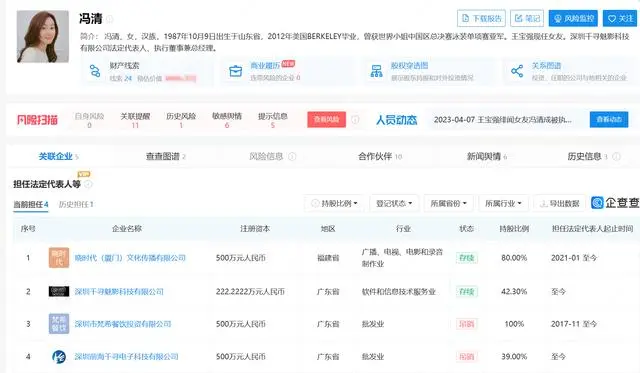Image resolution: width=640 pixels, height=373 pixels.
Task: Click the 财产线索 chain-link icon
Action: pyautogui.click(x=95, y=71)
